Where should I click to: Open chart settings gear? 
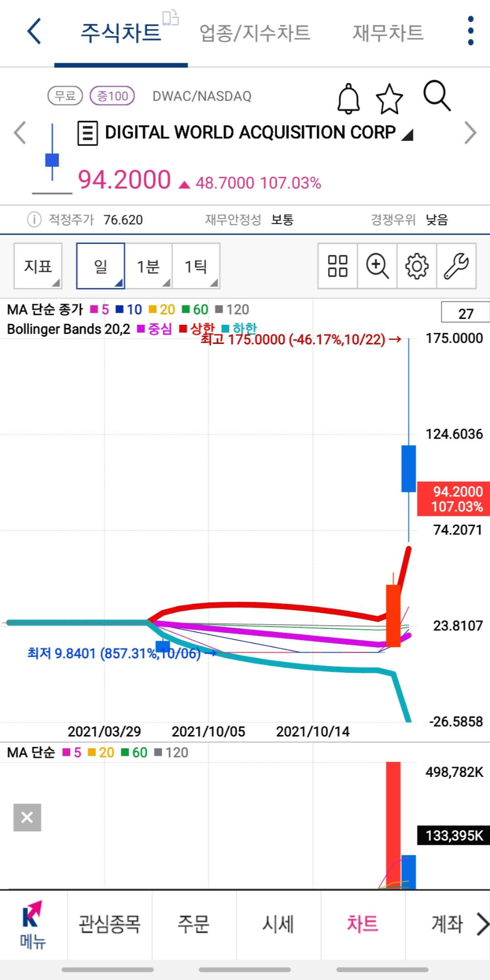tap(416, 266)
